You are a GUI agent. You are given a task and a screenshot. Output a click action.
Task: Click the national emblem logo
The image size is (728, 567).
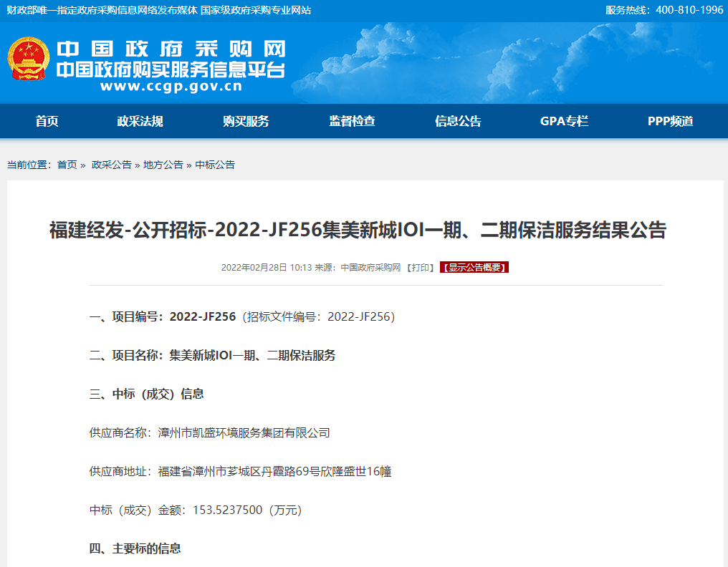pos(29,59)
